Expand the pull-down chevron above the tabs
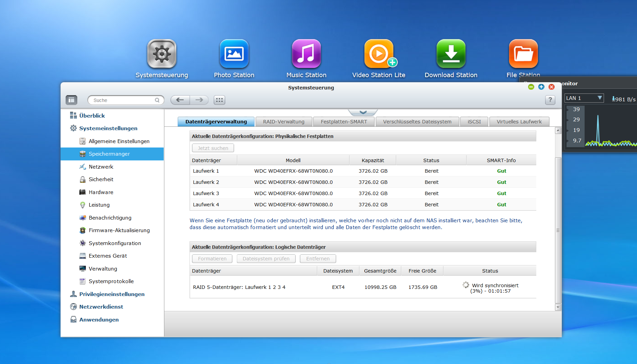This screenshot has width=637, height=364. (363, 112)
